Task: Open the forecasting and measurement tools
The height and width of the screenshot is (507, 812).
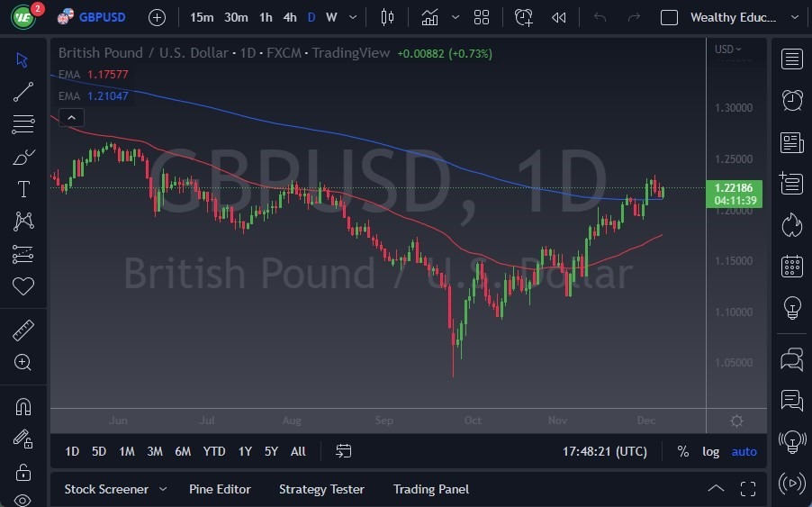Action: pos(23,254)
